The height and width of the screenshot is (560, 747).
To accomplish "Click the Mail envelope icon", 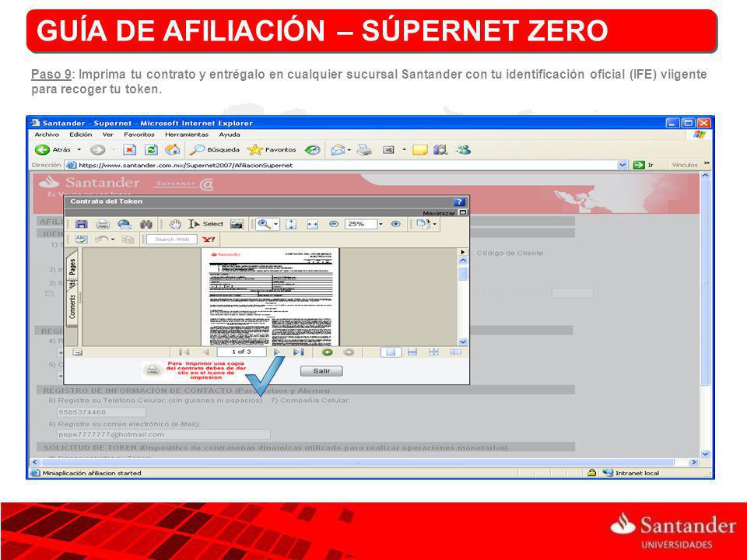I will [x=338, y=150].
